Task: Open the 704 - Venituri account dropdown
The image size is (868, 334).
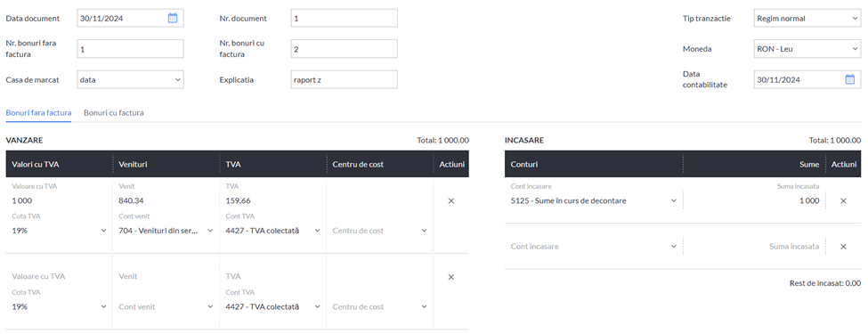Action: pyautogui.click(x=166, y=231)
